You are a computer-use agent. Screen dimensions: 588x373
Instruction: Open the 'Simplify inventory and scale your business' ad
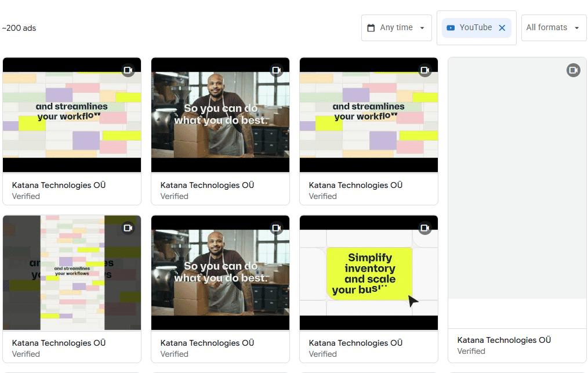click(x=369, y=273)
